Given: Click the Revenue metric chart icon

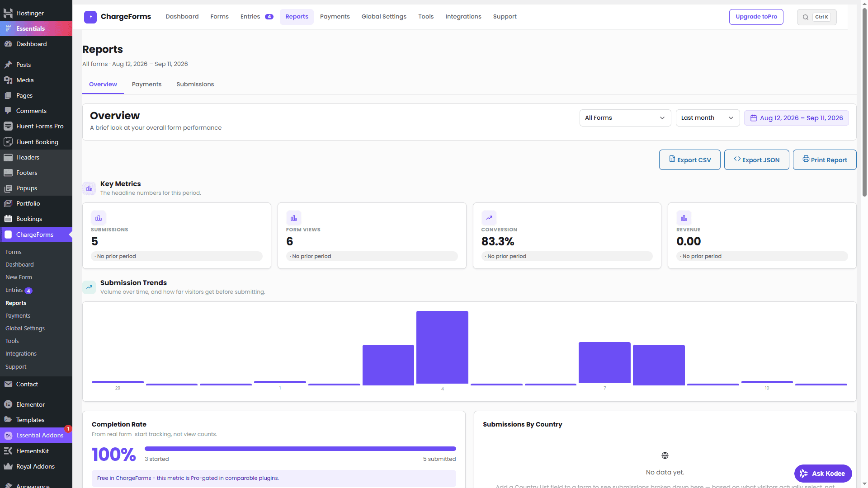Looking at the screenshot, I should [684, 218].
